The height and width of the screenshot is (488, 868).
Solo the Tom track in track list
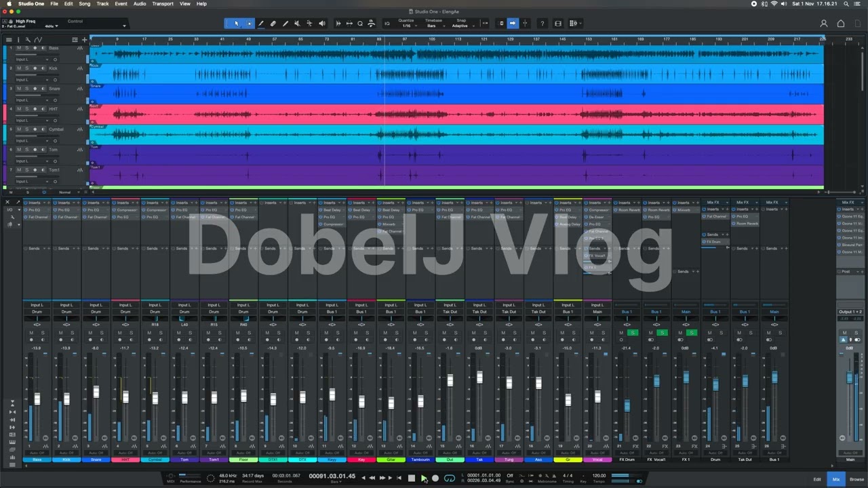click(x=26, y=150)
